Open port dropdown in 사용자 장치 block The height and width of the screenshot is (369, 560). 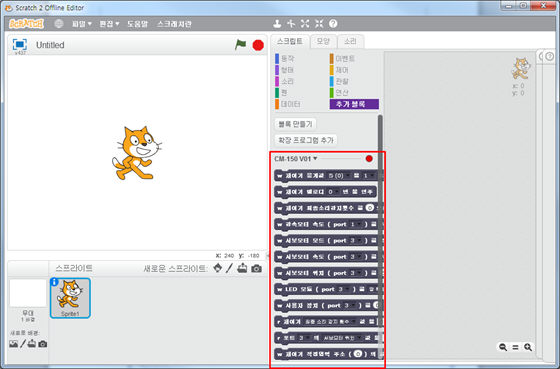pyautogui.click(x=350, y=305)
